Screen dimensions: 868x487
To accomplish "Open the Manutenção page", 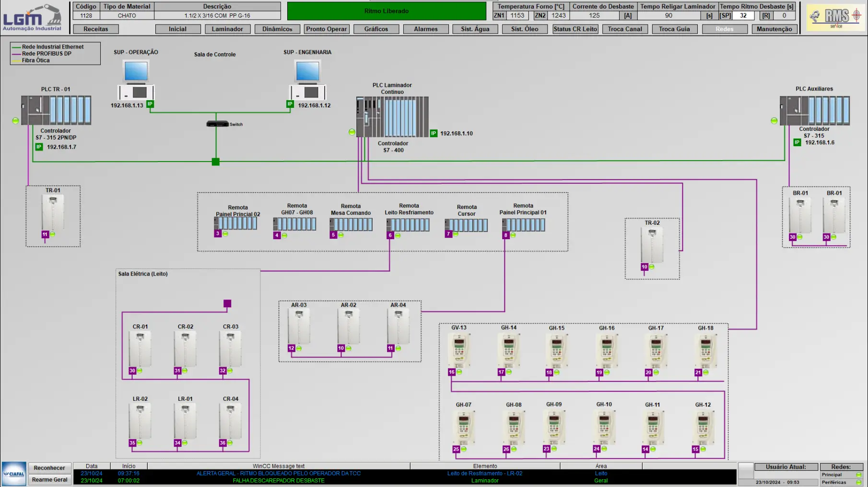I will (774, 29).
